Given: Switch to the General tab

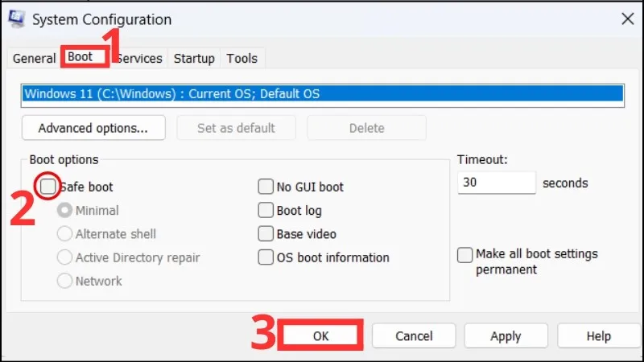Looking at the screenshot, I should pyautogui.click(x=34, y=59).
